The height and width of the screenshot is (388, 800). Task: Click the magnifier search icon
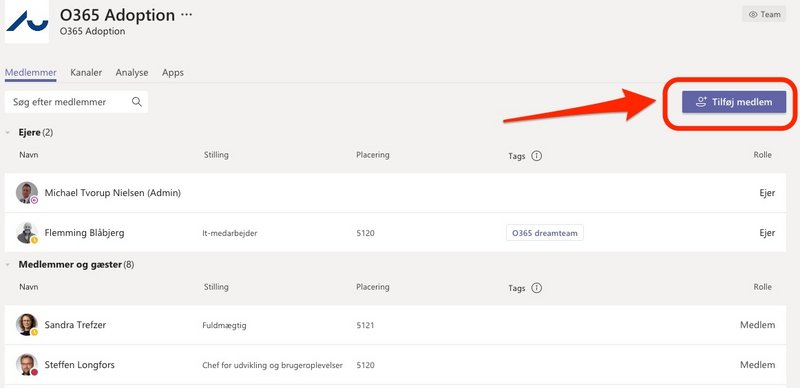137,102
